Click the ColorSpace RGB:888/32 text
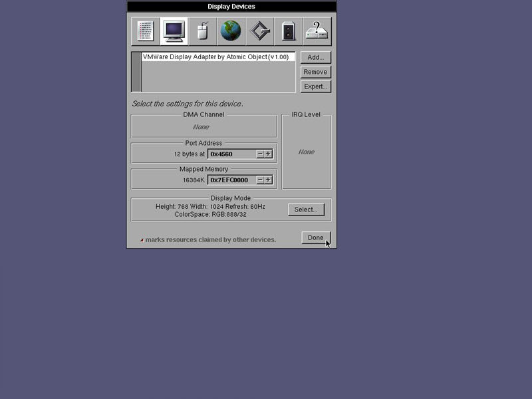The width and height of the screenshot is (532, 399). coord(210,214)
